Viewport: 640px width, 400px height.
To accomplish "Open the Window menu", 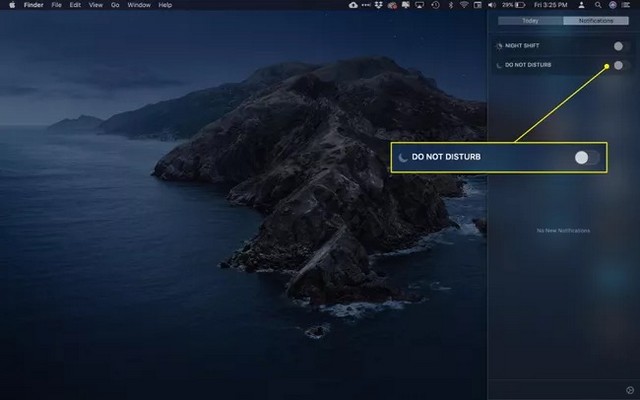I will [139, 5].
